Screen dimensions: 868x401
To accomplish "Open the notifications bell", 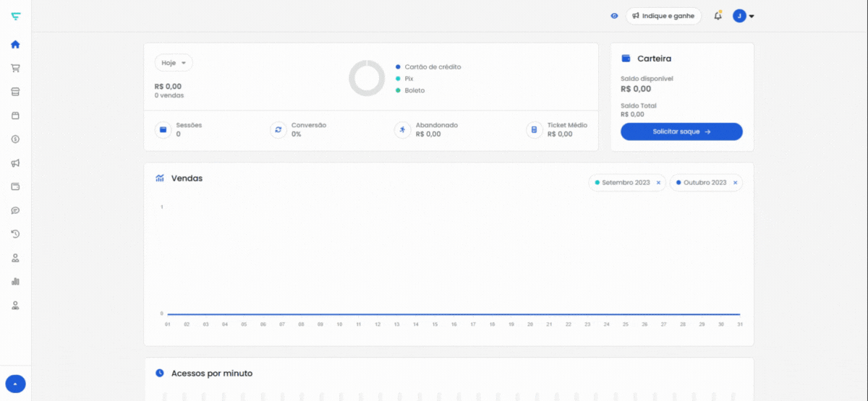I will (x=718, y=16).
